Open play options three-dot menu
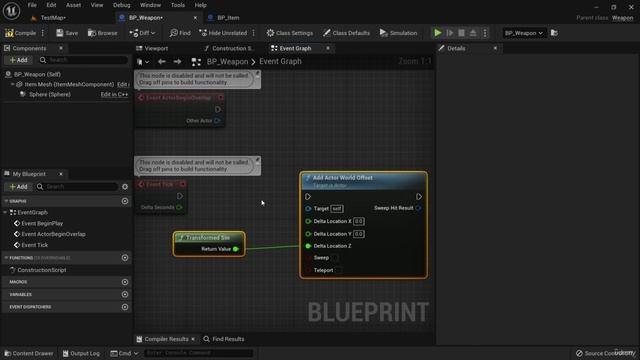The image size is (640, 360). (x=485, y=33)
